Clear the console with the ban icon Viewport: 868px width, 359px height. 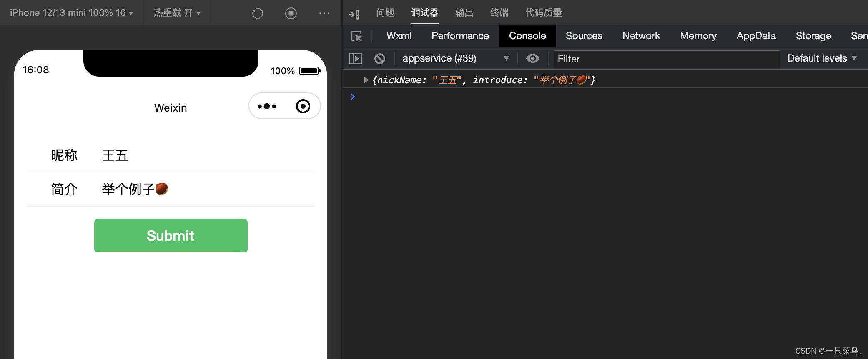tap(380, 59)
